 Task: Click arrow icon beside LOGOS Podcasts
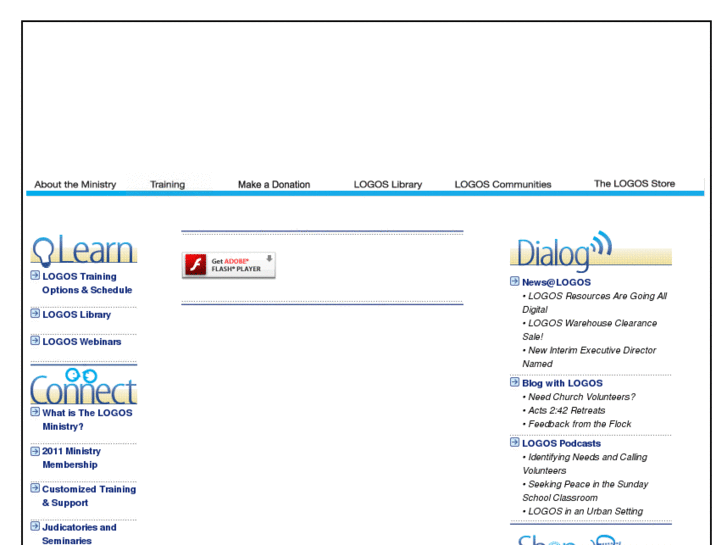pos(515,442)
